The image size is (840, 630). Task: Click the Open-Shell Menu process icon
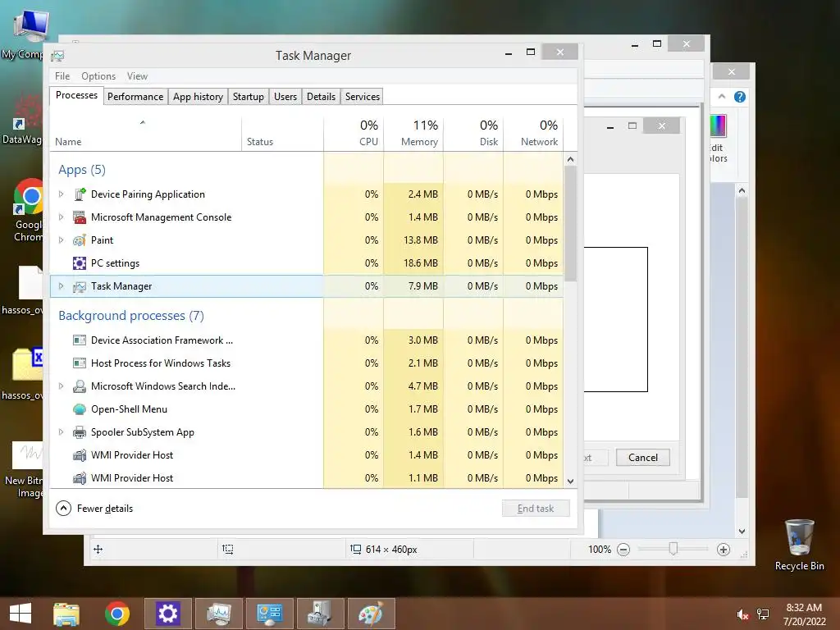(x=80, y=409)
